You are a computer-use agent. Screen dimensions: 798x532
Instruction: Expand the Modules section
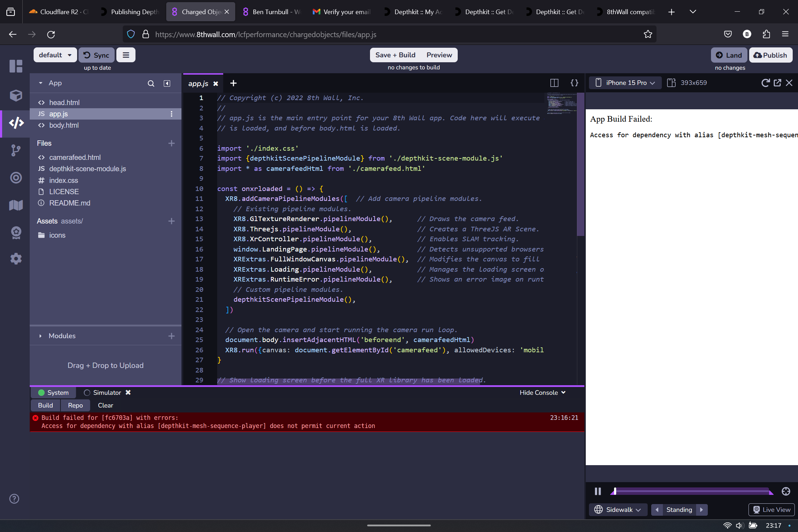pos(40,336)
